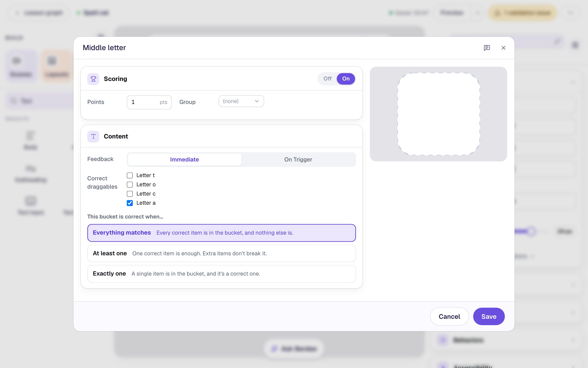The width and height of the screenshot is (588, 368).
Task: Check the Letter c draggable
Action: coord(130,194)
